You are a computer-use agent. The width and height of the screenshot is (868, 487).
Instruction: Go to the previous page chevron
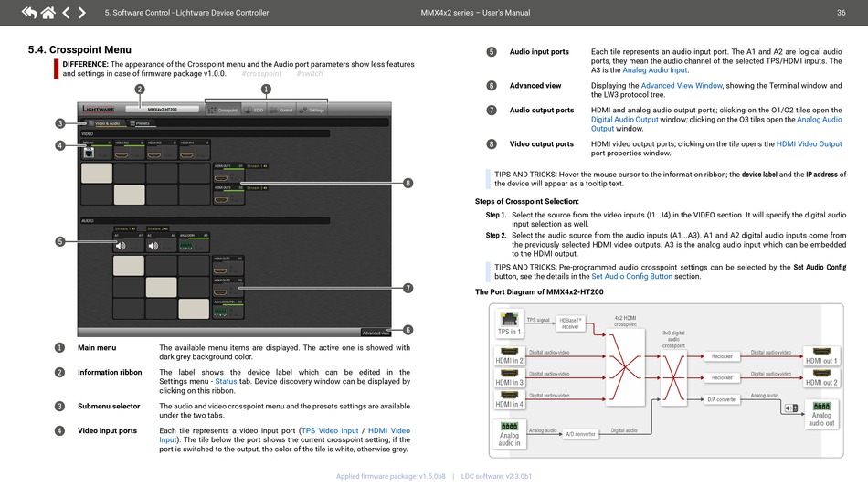[66, 12]
